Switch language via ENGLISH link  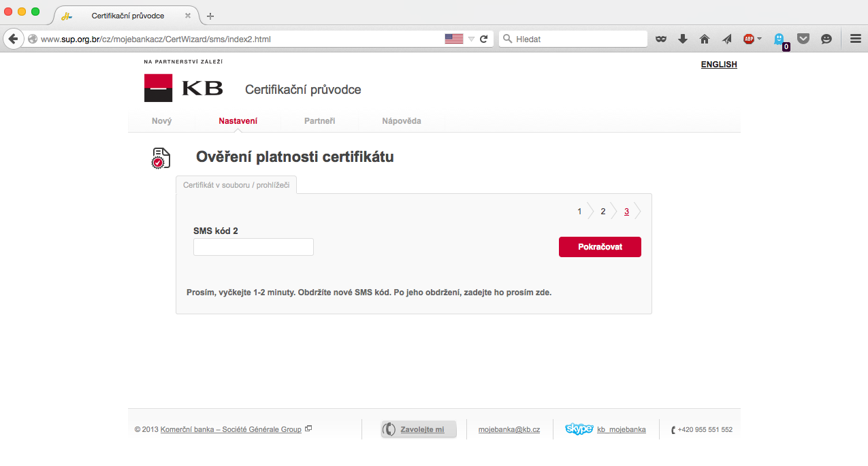(x=719, y=65)
